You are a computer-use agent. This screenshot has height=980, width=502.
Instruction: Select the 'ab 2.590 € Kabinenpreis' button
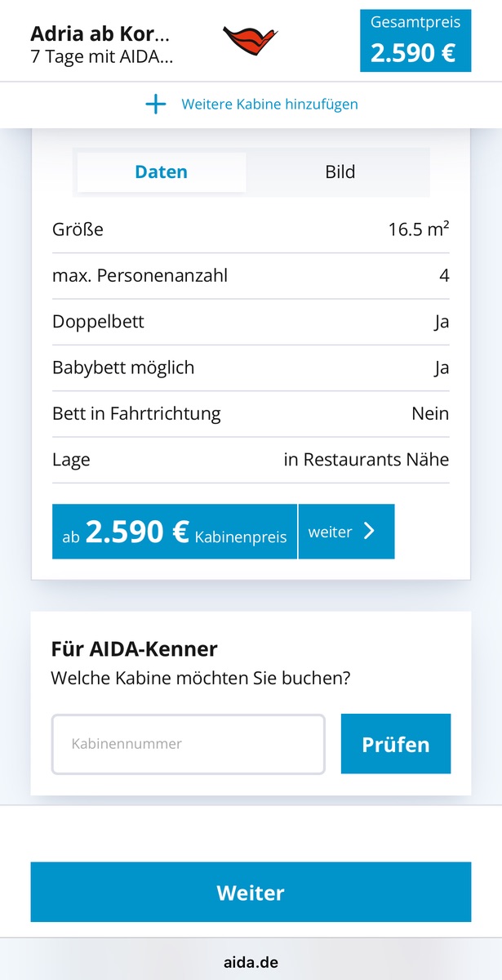175,532
